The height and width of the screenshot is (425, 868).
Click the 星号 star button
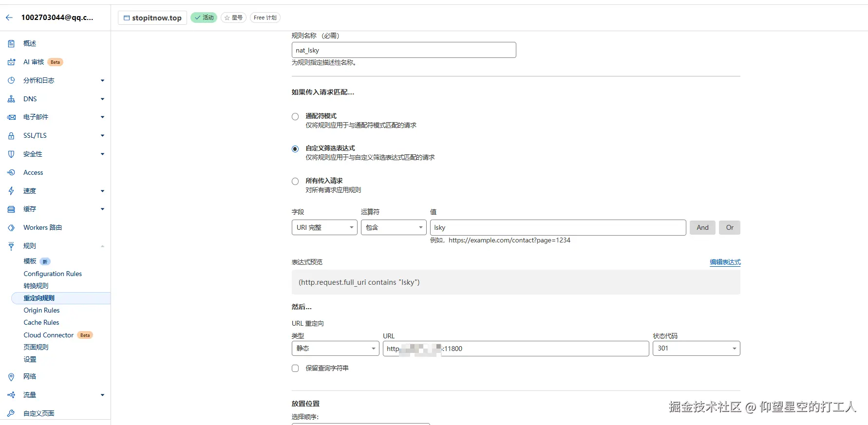point(233,18)
